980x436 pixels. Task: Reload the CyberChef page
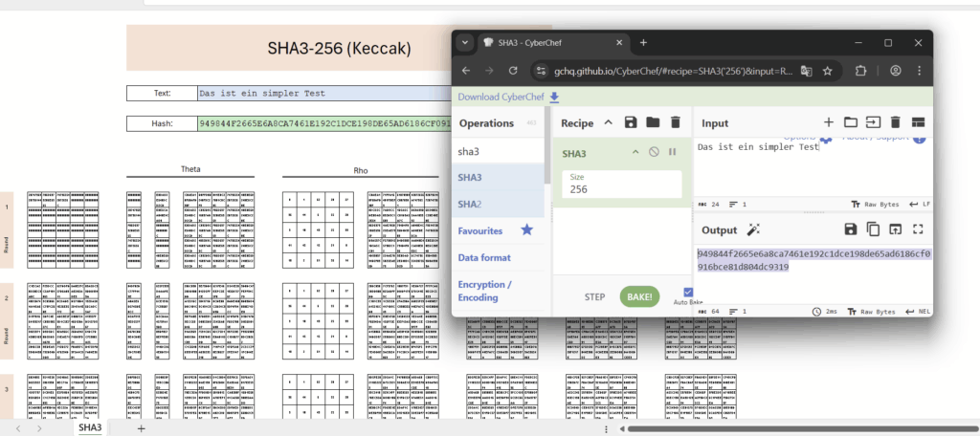pyautogui.click(x=513, y=71)
